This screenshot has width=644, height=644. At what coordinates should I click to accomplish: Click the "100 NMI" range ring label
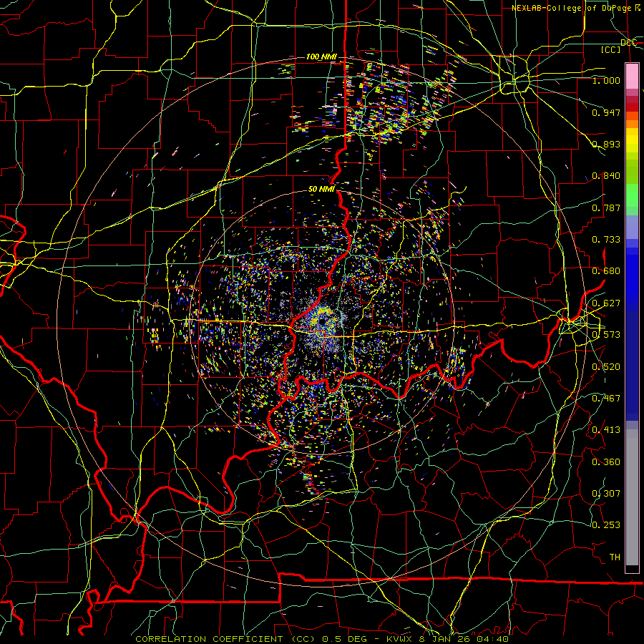tap(321, 57)
